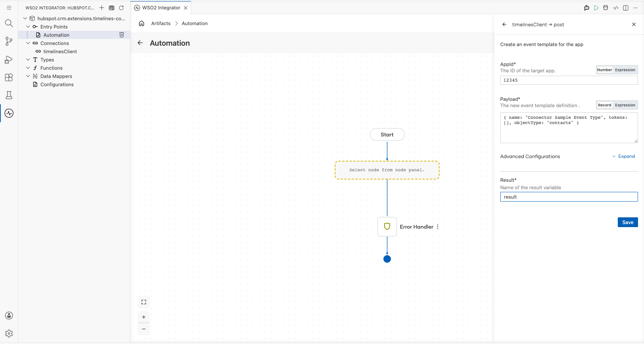The height and width of the screenshot is (344, 644).
Task: Switch AppId field to Number mode
Action: pos(604,70)
